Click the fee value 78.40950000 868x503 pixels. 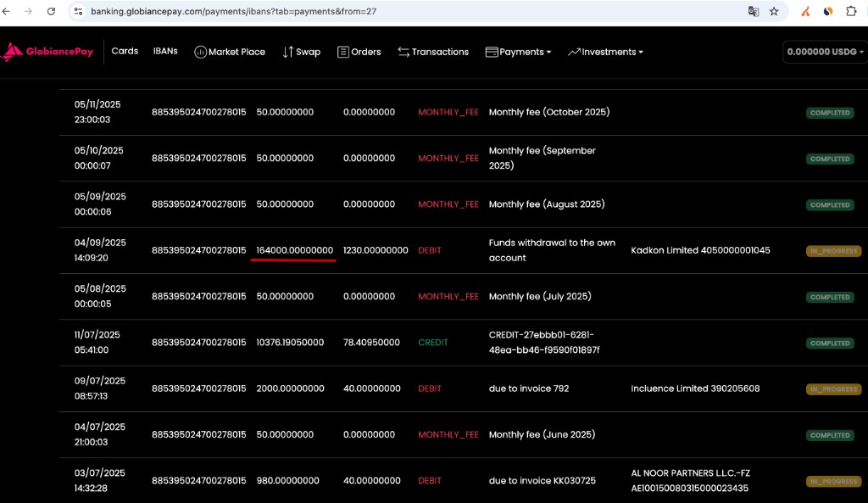click(x=371, y=343)
